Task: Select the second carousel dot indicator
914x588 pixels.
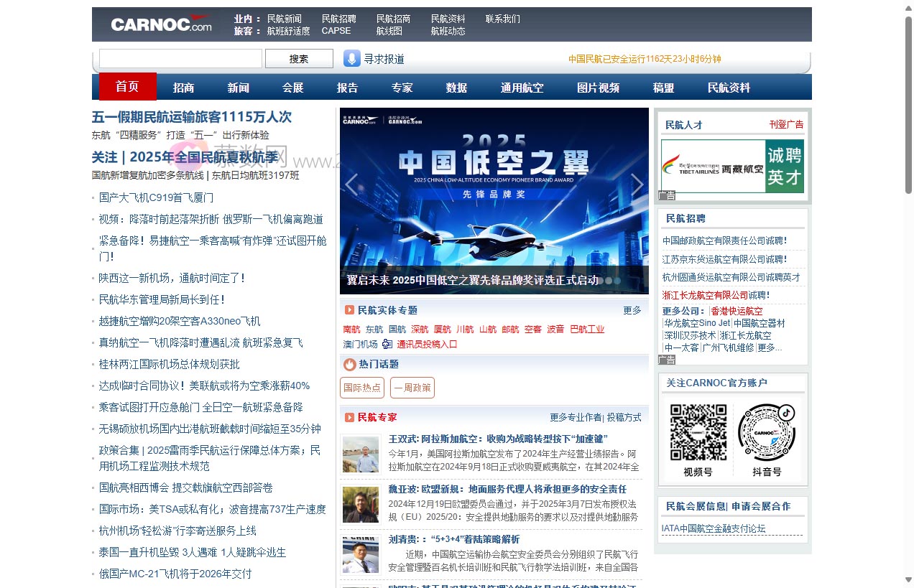Action: click(x=609, y=281)
